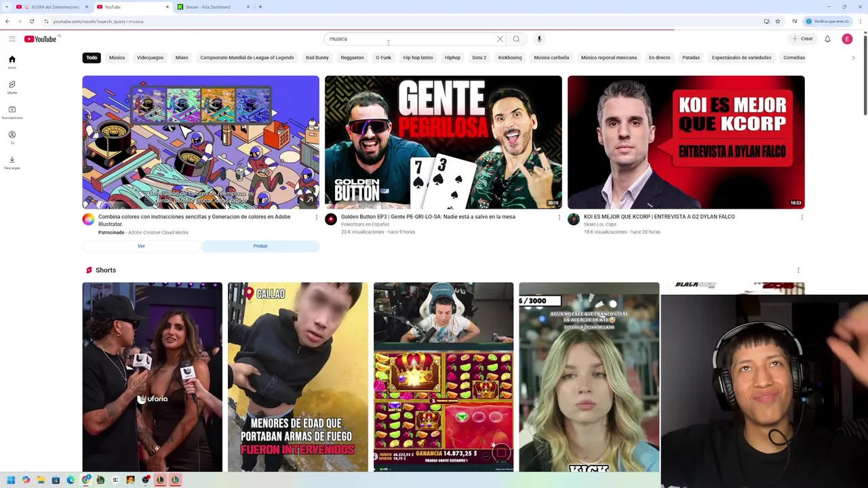The width and height of the screenshot is (868, 488).
Task: Open File Explorer from the taskbar
Action: coord(41,480)
